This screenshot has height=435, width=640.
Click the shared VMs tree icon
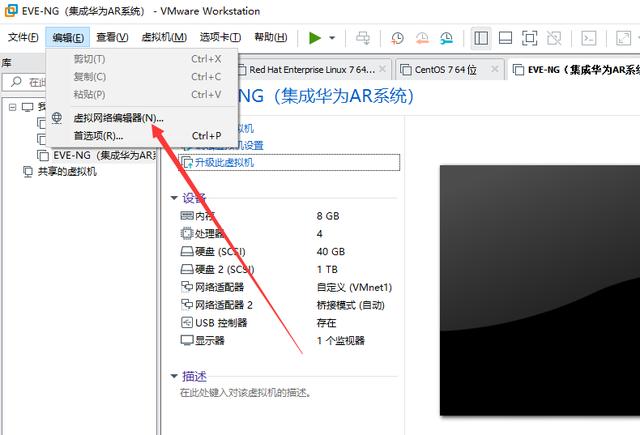28,171
